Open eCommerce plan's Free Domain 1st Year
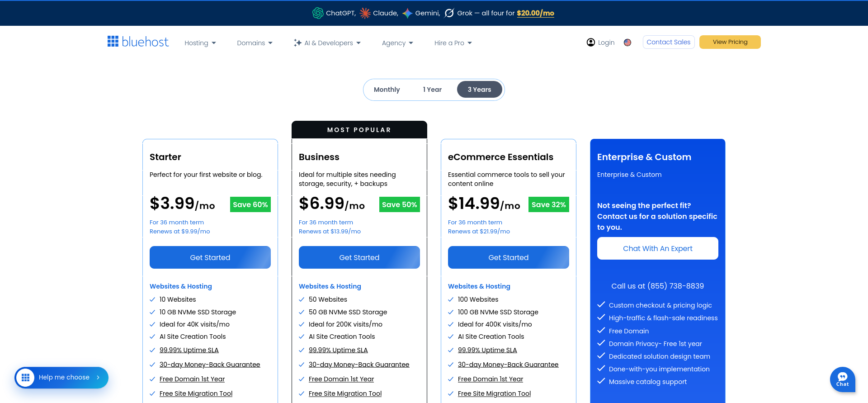The width and height of the screenshot is (868, 403). [x=491, y=379]
